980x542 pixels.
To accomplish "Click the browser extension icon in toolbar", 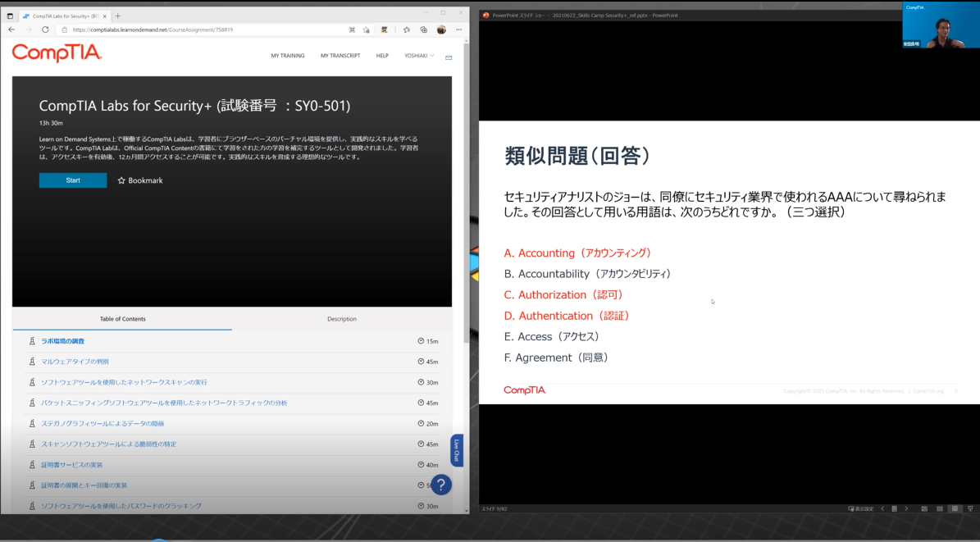I will tap(385, 30).
